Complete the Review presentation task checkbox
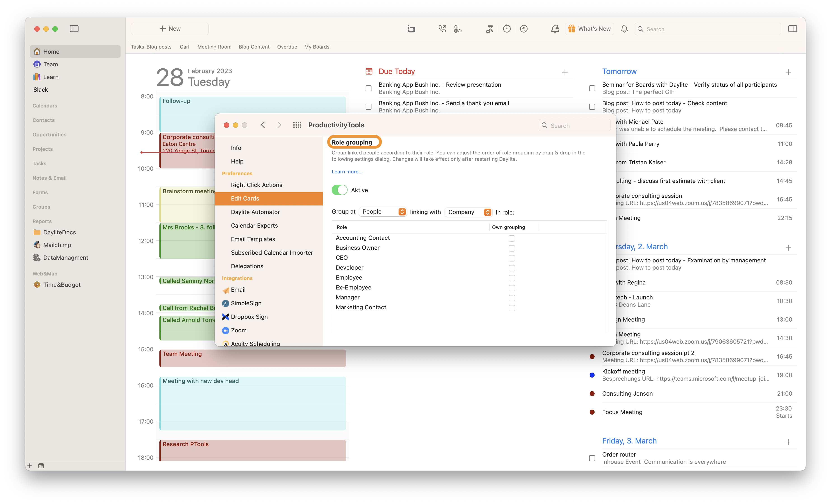The height and width of the screenshot is (504, 831). [369, 88]
